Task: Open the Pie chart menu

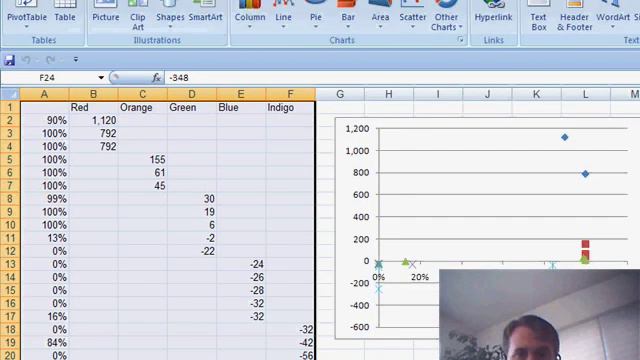Action: [x=316, y=15]
